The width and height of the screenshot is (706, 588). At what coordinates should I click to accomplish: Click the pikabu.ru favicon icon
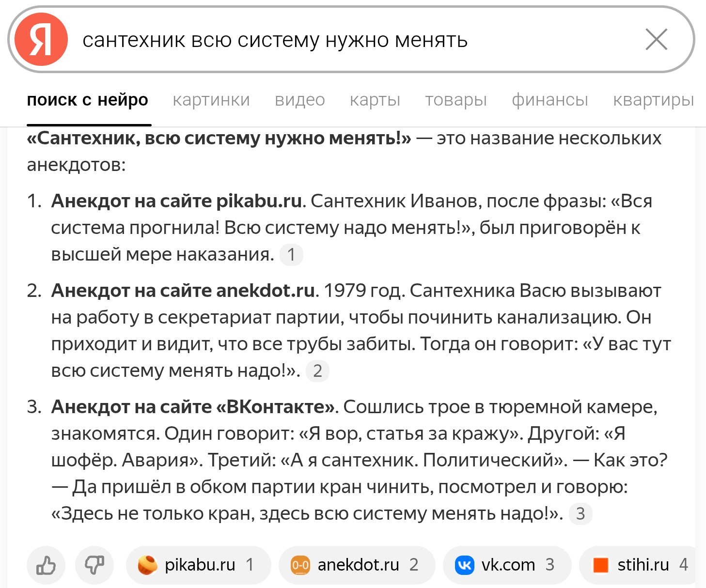click(x=147, y=565)
